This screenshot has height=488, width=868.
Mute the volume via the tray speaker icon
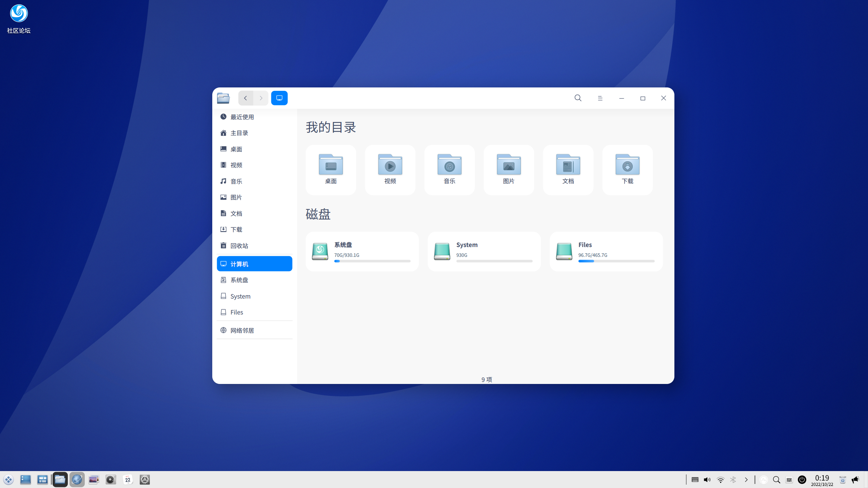coord(707,480)
